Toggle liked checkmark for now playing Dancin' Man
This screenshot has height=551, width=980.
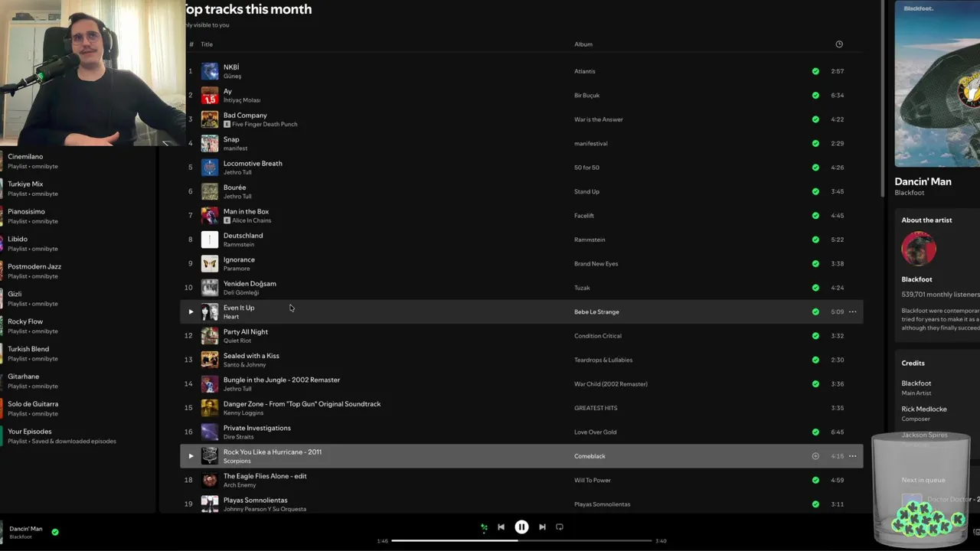click(x=55, y=532)
